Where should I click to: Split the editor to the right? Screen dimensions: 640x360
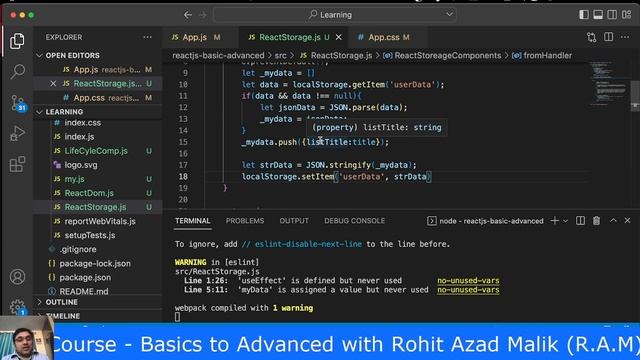[x=609, y=37]
